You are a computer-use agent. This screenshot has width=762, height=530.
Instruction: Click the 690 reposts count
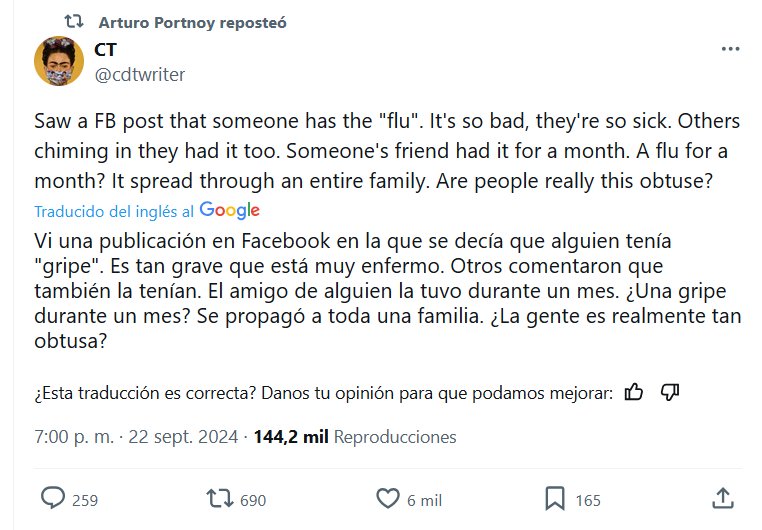pos(254,499)
